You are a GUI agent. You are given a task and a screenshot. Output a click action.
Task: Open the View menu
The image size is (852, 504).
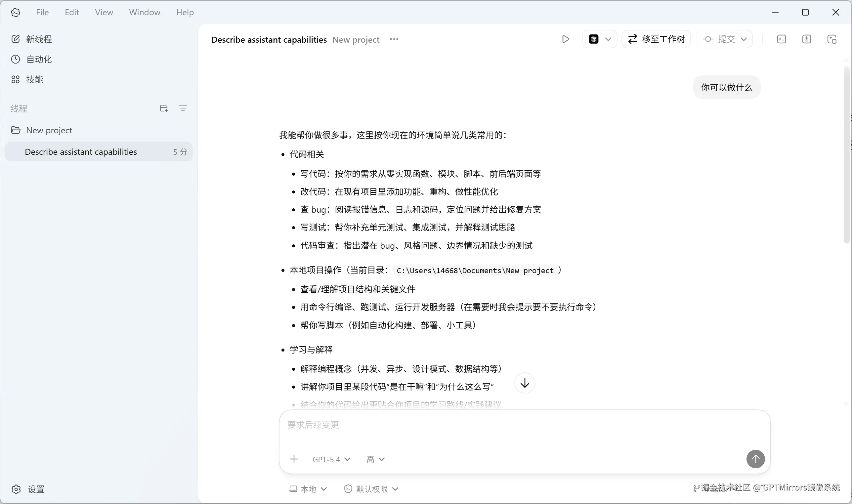click(104, 12)
